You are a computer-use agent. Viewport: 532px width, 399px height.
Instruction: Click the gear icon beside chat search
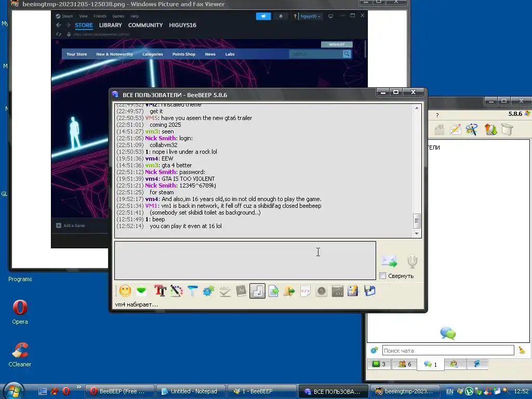[374, 350]
